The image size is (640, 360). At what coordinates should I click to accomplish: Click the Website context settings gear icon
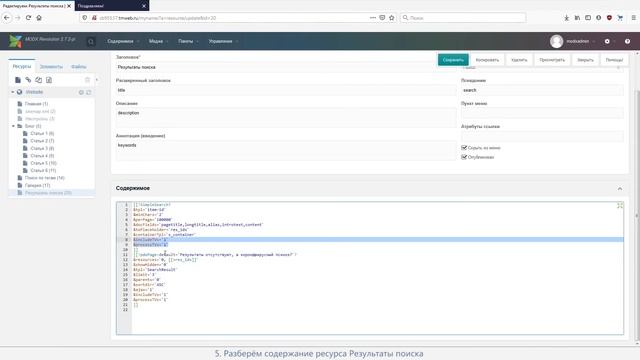click(x=81, y=92)
